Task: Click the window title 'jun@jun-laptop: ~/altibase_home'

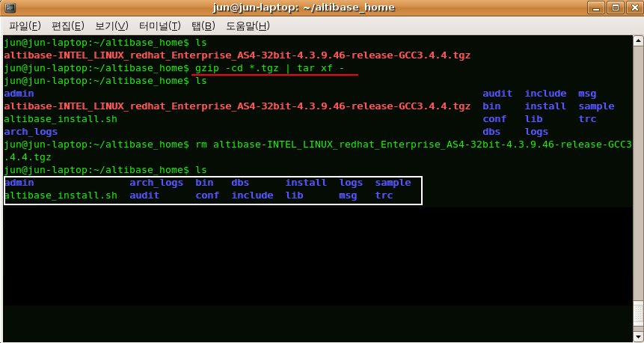Action: coord(304,7)
